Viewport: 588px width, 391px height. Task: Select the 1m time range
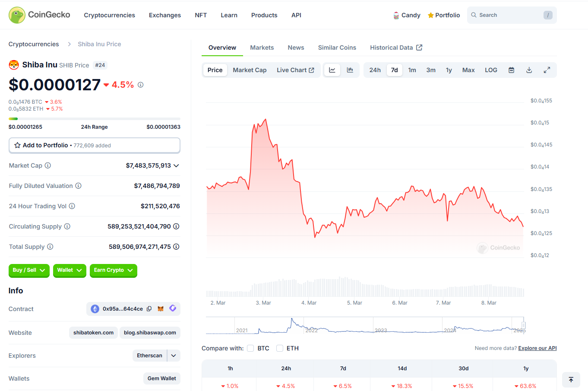412,70
